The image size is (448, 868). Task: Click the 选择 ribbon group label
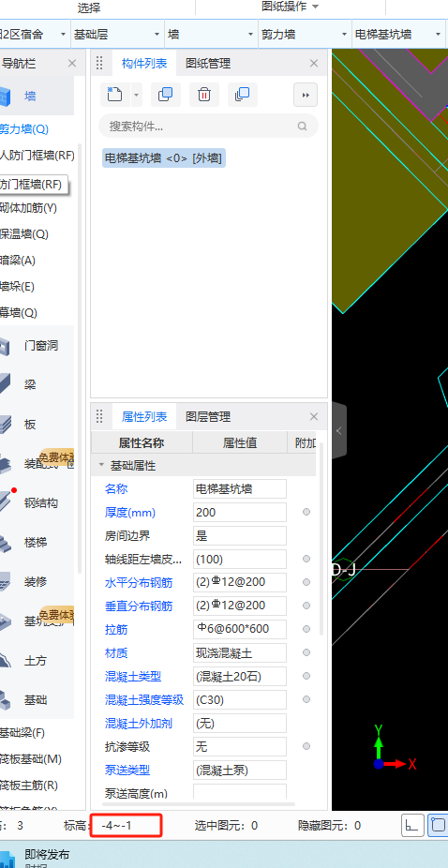tap(89, 7)
